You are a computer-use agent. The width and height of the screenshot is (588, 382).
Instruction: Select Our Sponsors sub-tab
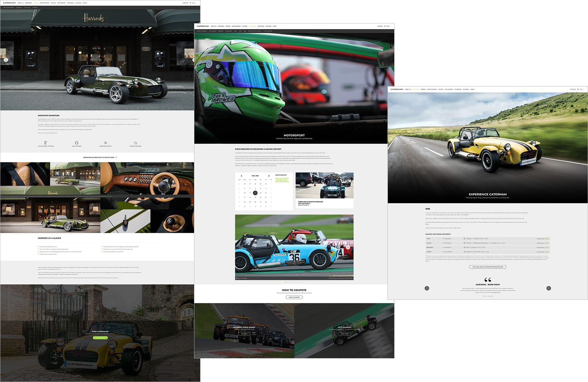pos(268,31)
